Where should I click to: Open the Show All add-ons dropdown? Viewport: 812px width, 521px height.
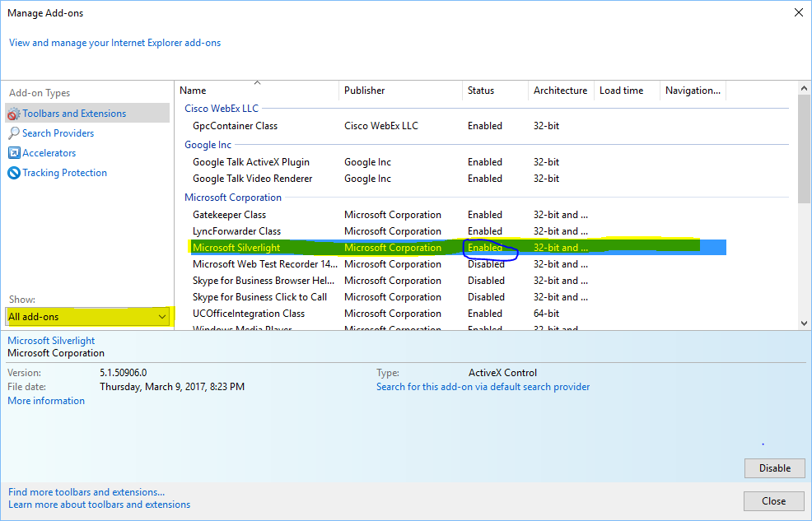(x=87, y=317)
